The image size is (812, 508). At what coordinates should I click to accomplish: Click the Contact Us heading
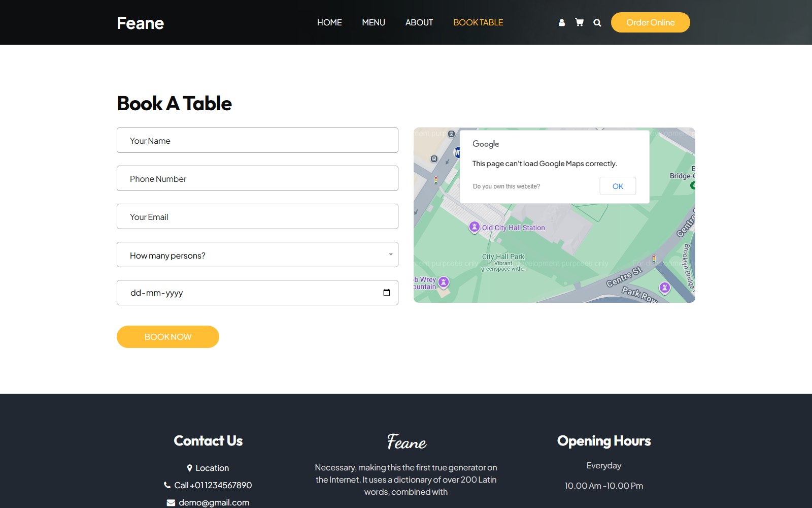(x=208, y=441)
